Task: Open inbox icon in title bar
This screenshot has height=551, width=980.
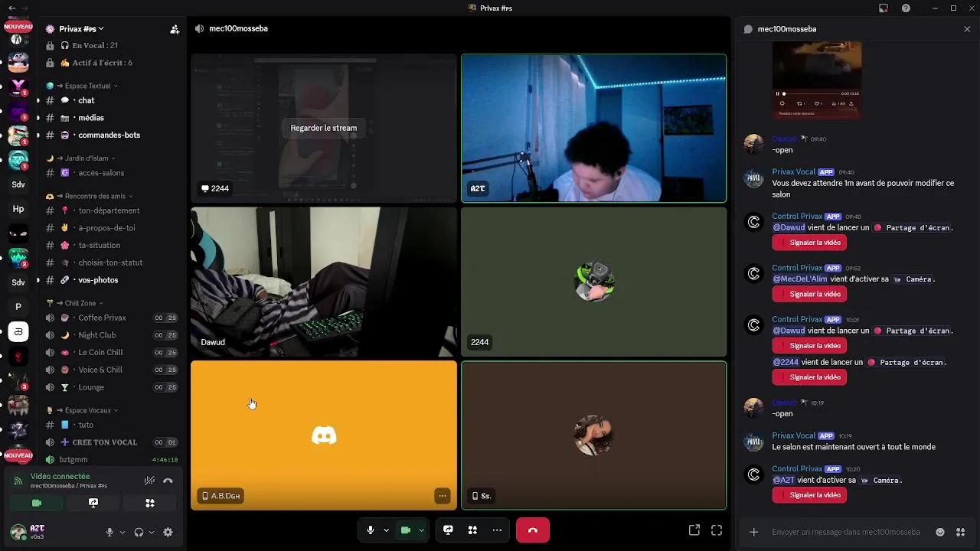Action: point(884,8)
